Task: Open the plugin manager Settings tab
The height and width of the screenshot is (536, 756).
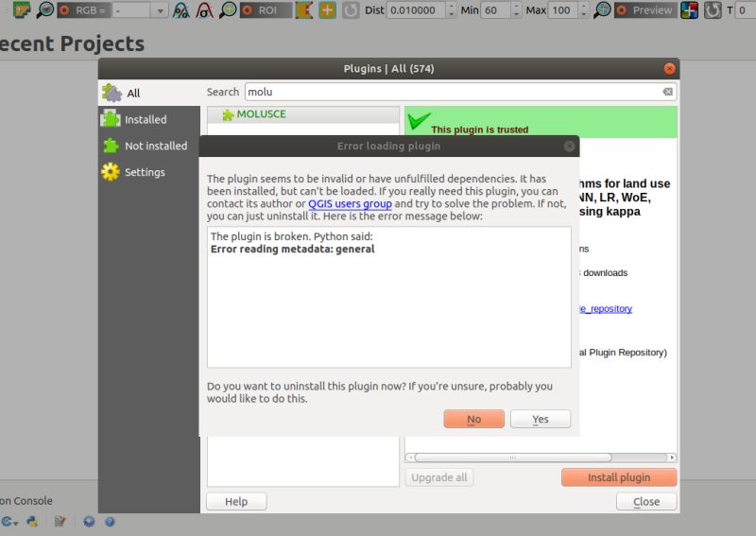Action: click(x=149, y=172)
